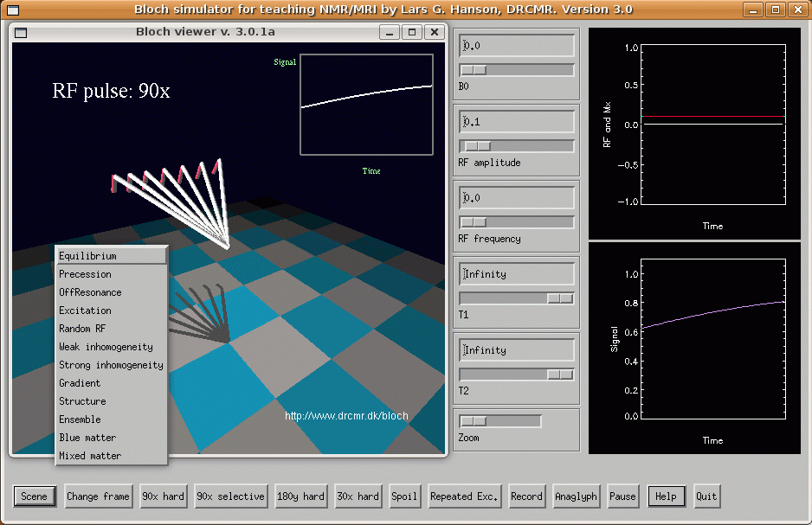Screen dimensions: 812x525
Task: Maximize the Bloch viewer window
Action: tap(412, 33)
